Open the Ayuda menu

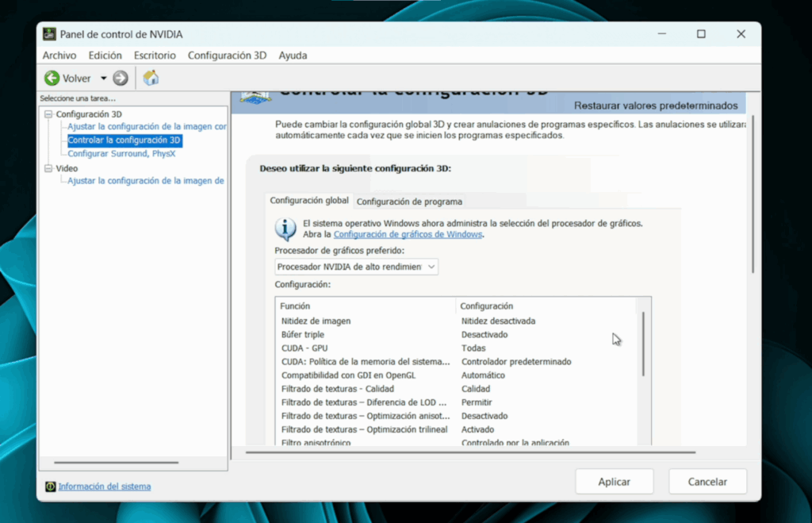coord(293,56)
